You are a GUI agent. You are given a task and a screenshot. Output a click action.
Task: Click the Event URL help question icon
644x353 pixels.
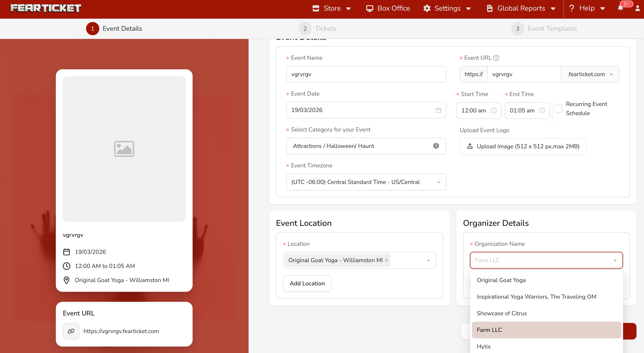tap(496, 58)
